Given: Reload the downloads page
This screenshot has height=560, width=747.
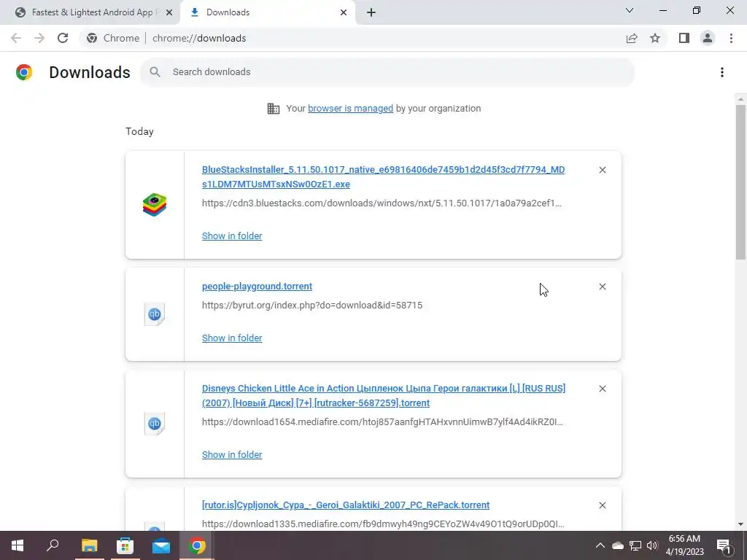Looking at the screenshot, I should [63, 38].
